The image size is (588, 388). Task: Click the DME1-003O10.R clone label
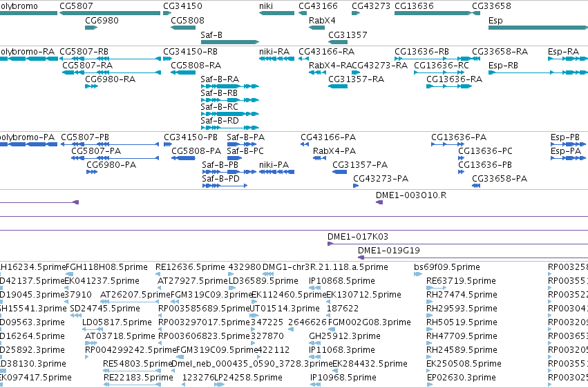(411, 195)
